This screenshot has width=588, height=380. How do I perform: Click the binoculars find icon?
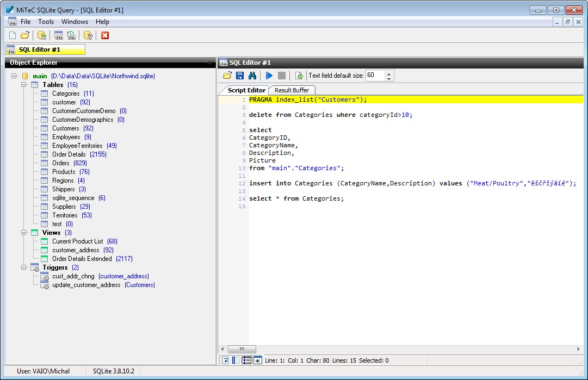pos(252,76)
